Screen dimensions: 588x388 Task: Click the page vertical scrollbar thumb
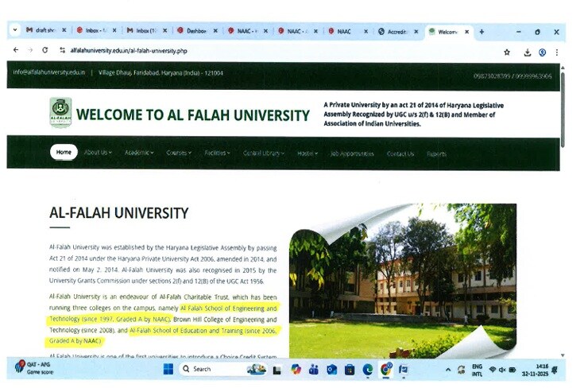pyautogui.click(x=563, y=109)
